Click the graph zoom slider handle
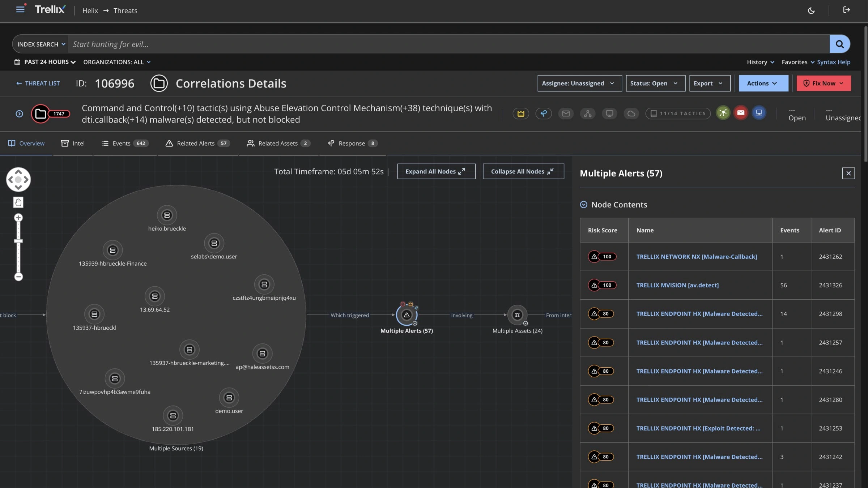This screenshot has width=868, height=488. 18,241
